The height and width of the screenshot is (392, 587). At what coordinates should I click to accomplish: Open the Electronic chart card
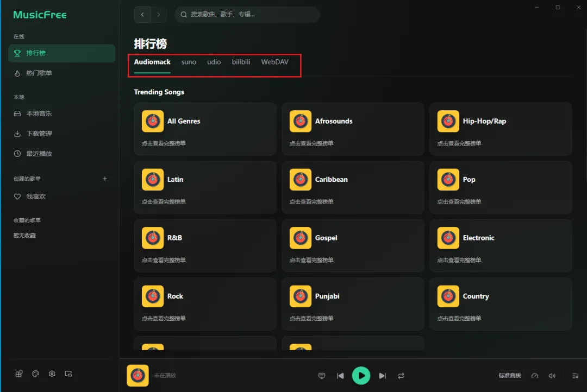click(x=501, y=246)
